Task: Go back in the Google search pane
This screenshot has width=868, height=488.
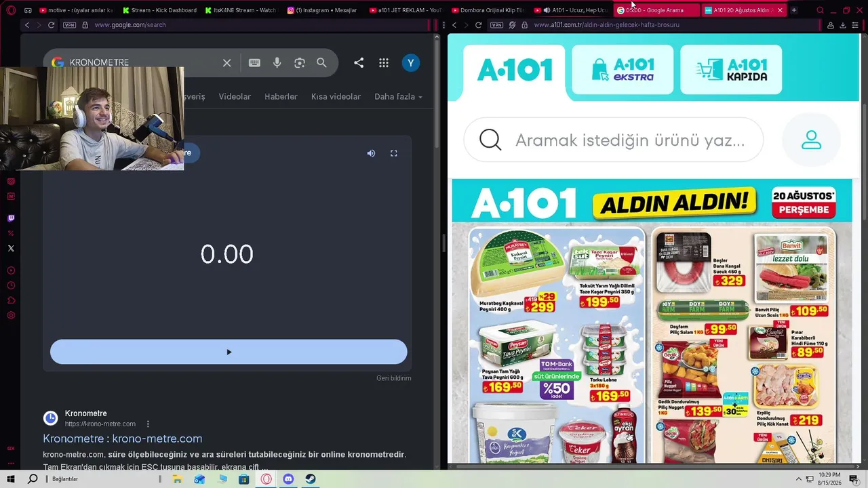Action: (26, 25)
